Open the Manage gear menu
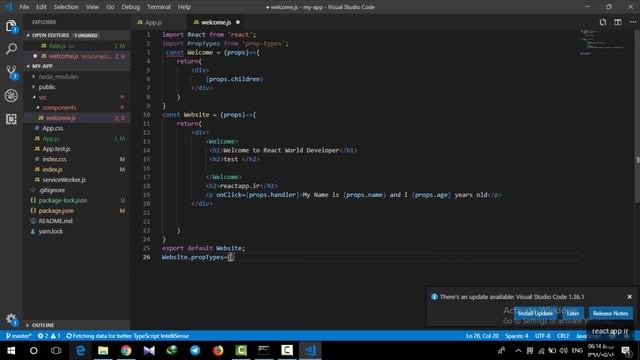The width and height of the screenshot is (640, 360). coord(11,319)
